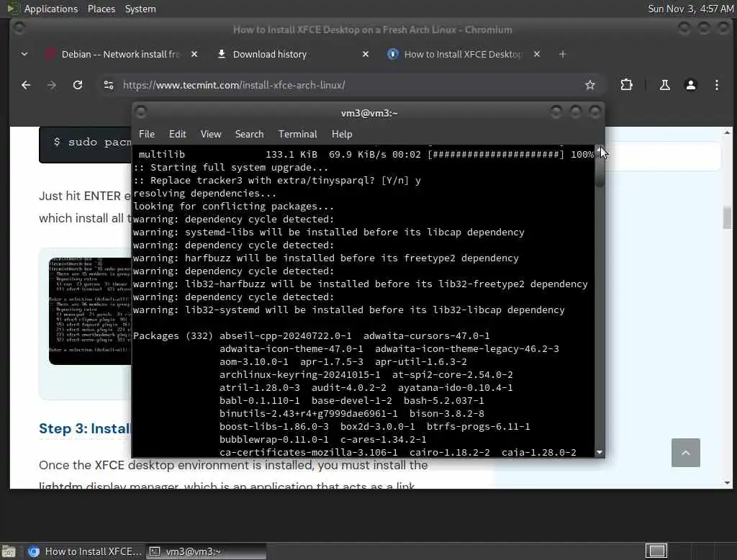This screenshot has height=560, width=737.
Task: Open Applications menu in top panel
Action: click(42, 9)
